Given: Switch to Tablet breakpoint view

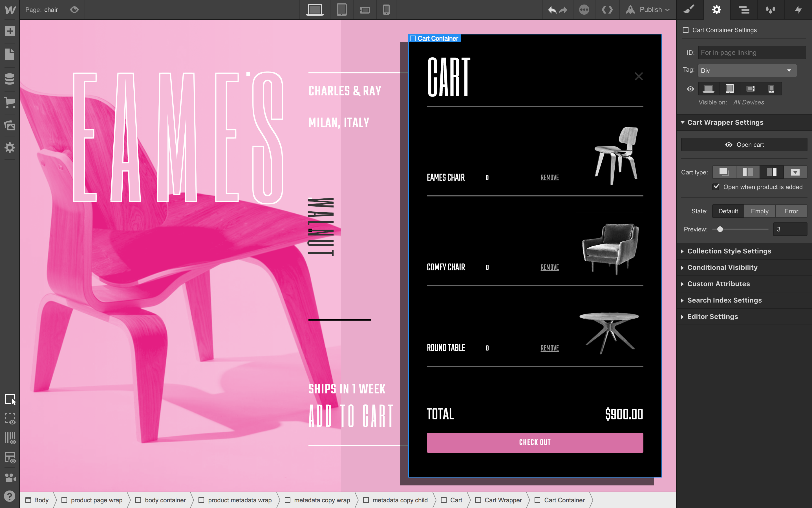Looking at the screenshot, I should point(342,10).
